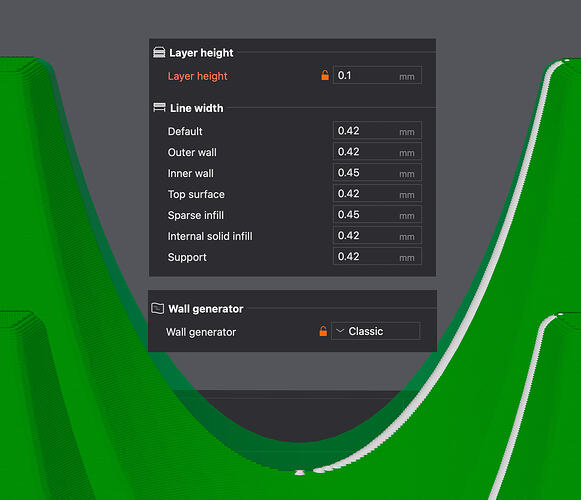
Task: Click the Inner wall label
Action: [190, 173]
